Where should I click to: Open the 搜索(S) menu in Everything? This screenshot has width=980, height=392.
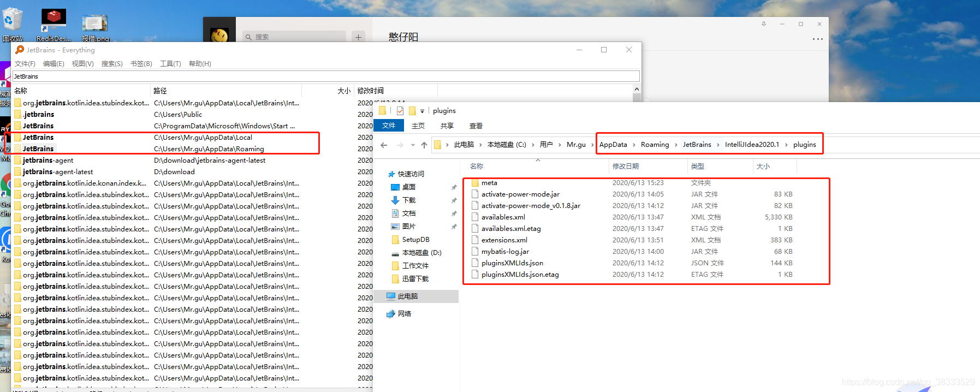pos(112,64)
